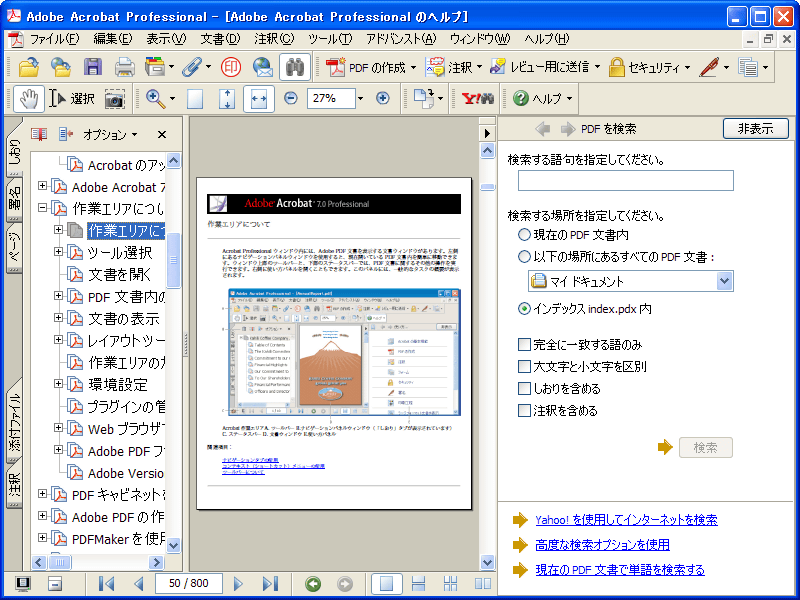Check 大文字と小文字を区別 checkbox
Screen dimensions: 800x600
pyautogui.click(x=524, y=366)
